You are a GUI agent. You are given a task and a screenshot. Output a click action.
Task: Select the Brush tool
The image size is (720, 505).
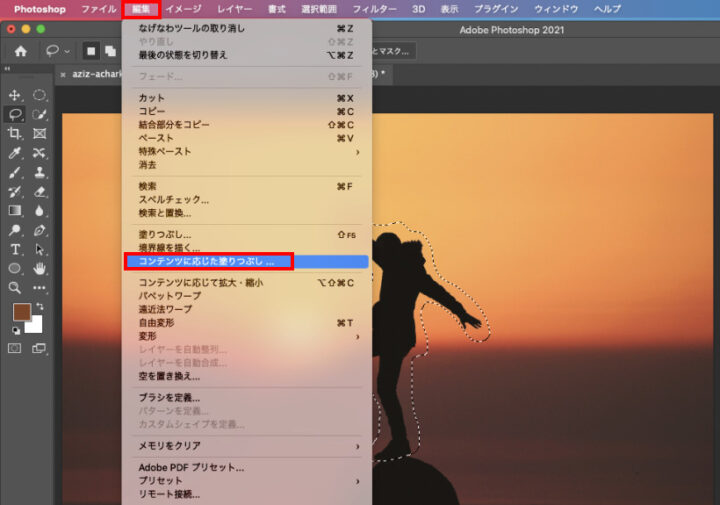[15, 173]
